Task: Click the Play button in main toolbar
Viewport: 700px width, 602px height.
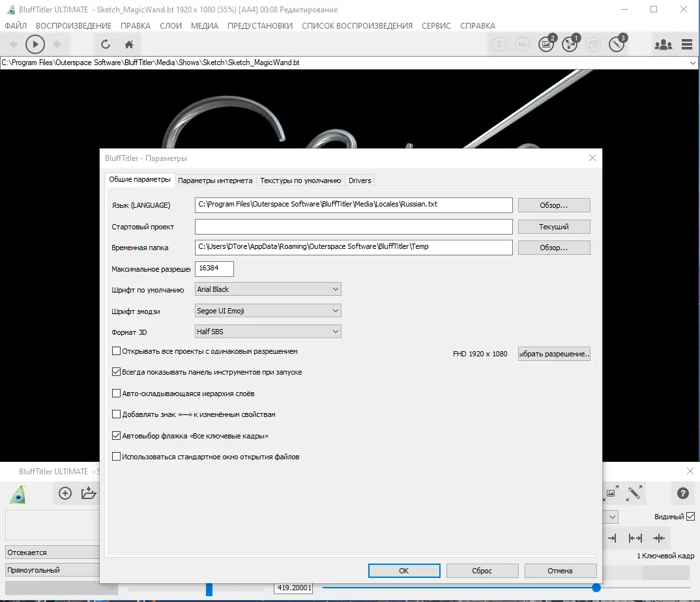Action: pyautogui.click(x=35, y=44)
